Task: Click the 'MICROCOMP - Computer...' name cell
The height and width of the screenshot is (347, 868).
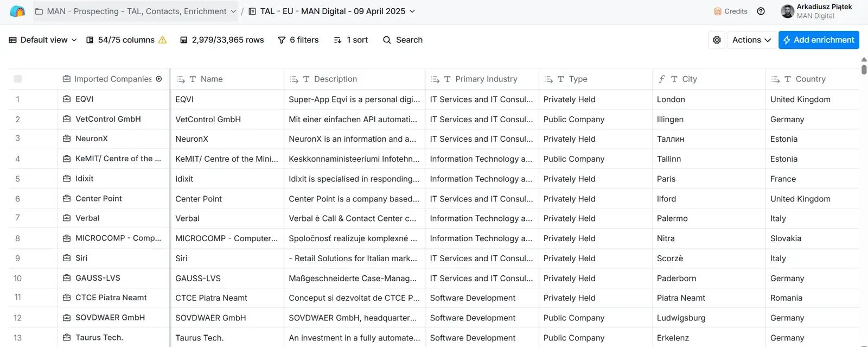Action: tap(227, 238)
